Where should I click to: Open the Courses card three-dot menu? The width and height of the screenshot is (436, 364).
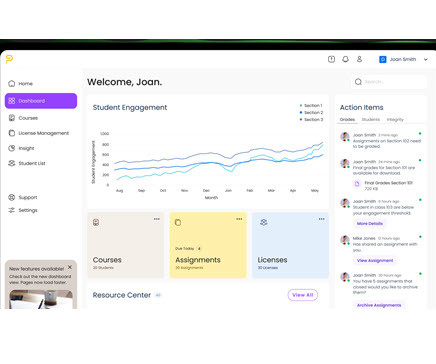(157, 219)
